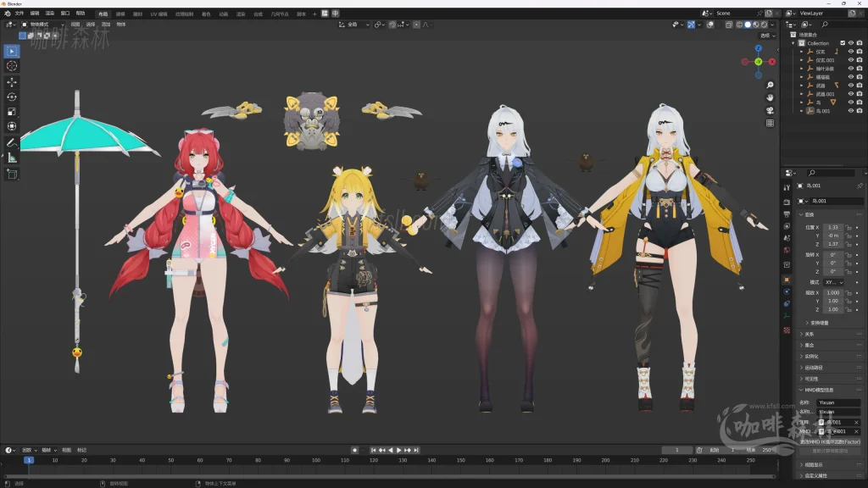Screen dimensions: 868x488
Task: Open the Tool properties tab icon
Action: tap(787, 187)
